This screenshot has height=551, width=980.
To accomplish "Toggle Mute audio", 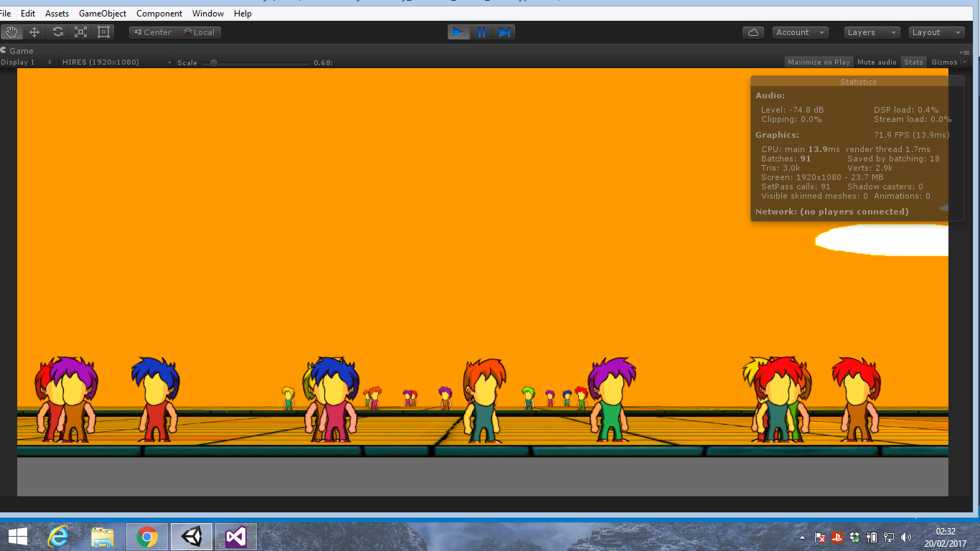I will [877, 62].
